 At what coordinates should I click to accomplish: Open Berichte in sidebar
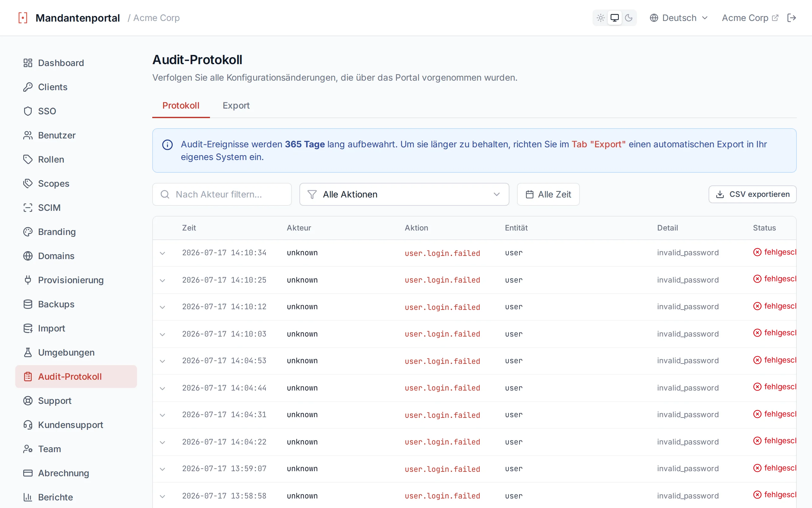(x=76, y=497)
